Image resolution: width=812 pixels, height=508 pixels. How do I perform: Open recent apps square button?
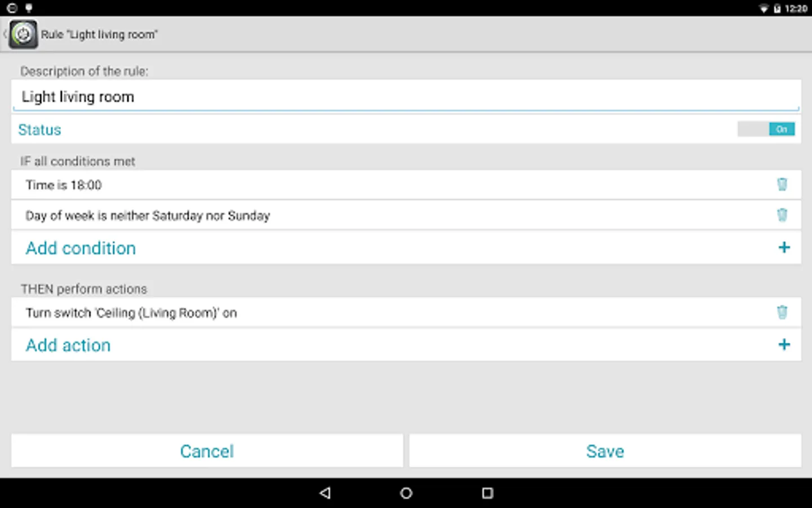488,493
